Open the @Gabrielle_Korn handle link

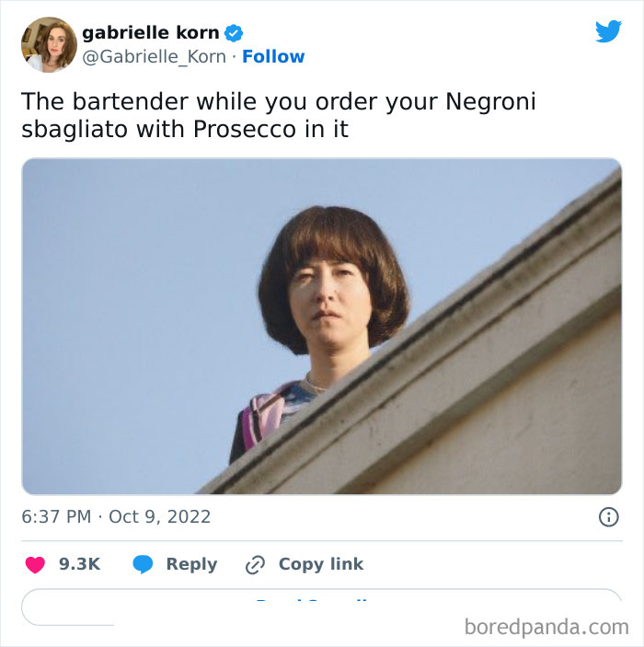(154, 56)
